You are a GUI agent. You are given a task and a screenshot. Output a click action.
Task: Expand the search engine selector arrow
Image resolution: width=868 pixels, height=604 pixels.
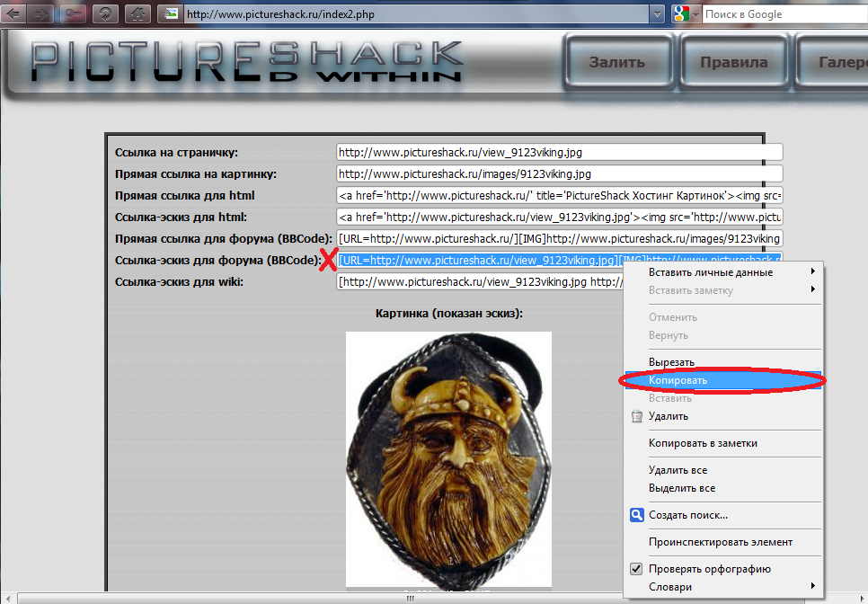[695, 14]
